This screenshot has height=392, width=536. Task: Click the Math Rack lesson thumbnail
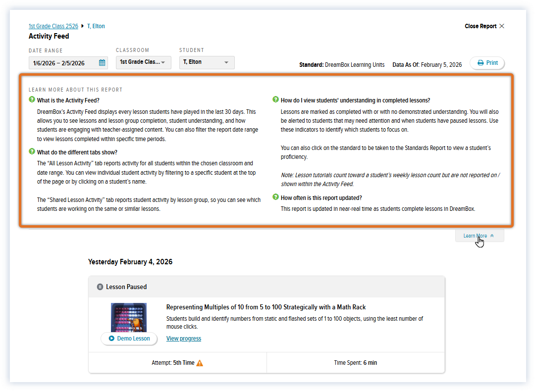pos(128,317)
